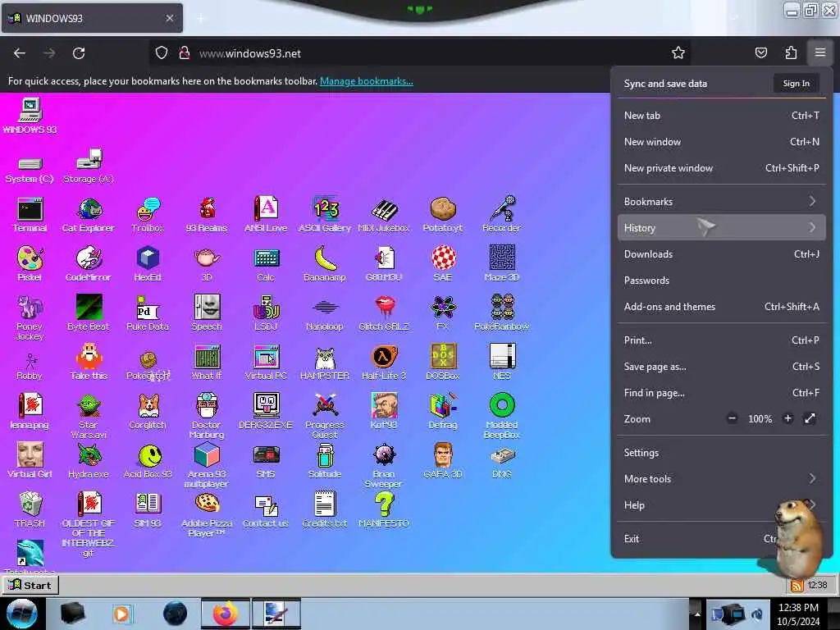Reload the current page
This screenshot has height=630, width=840.
tap(79, 53)
